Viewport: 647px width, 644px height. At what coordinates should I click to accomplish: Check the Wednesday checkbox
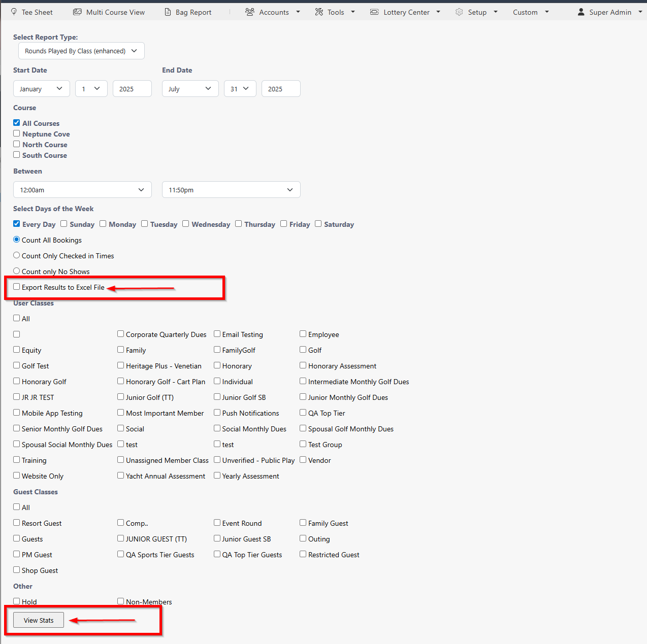point(186,224)
